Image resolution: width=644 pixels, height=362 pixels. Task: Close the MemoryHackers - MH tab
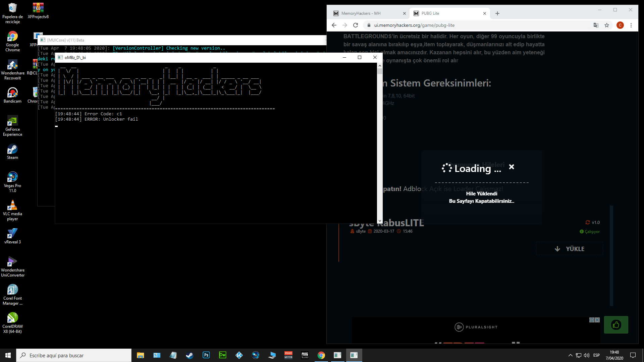[x=404, y=13]
